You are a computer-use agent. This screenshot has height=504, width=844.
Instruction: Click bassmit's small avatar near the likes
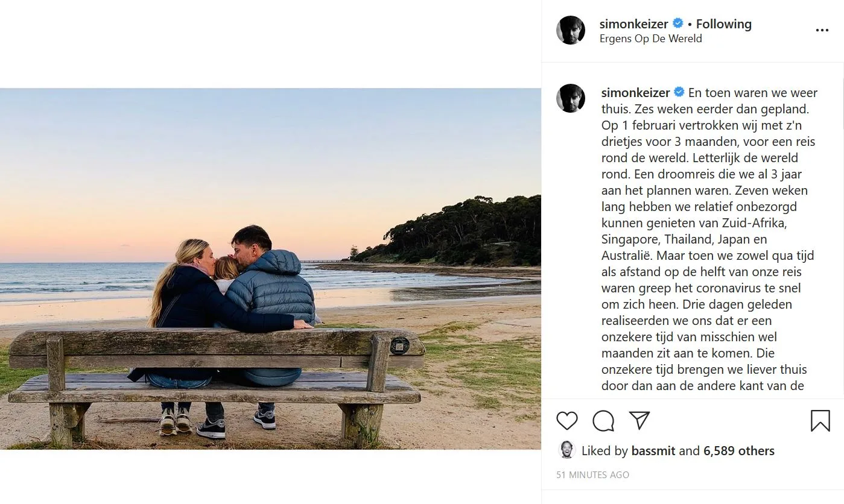pyautogui.click(x=566, y=450)
